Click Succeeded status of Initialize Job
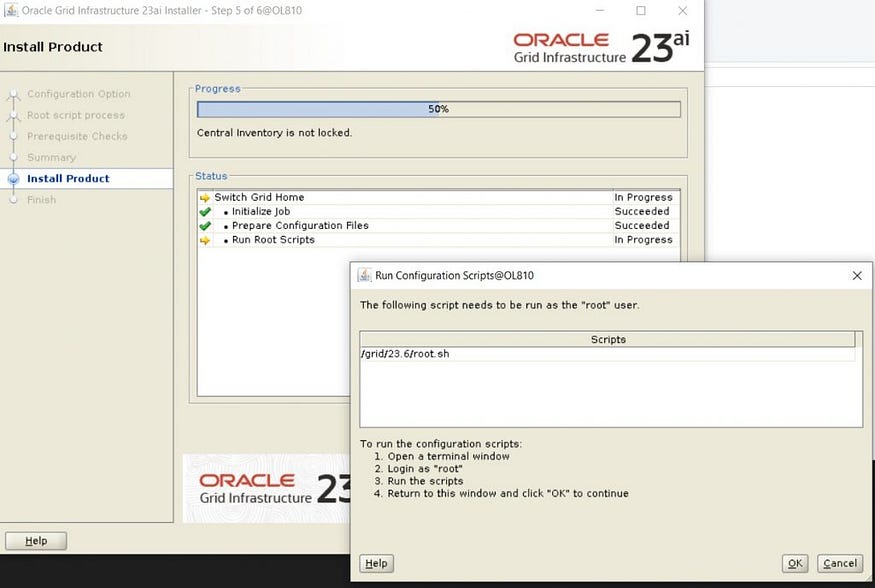Screen dimensions: 875x588 (x=642, y=211)
